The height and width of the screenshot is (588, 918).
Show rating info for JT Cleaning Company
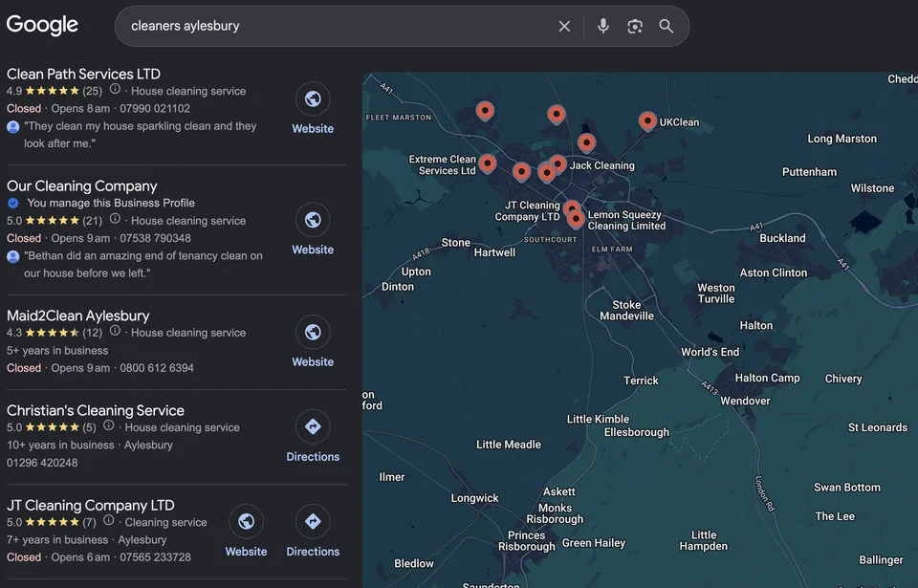pos(108,521)
